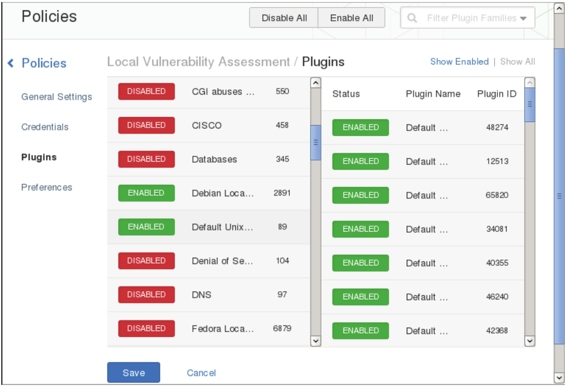Open Preferences section
Viewport: 566px width, 387px height.
(x=47, y=187)
